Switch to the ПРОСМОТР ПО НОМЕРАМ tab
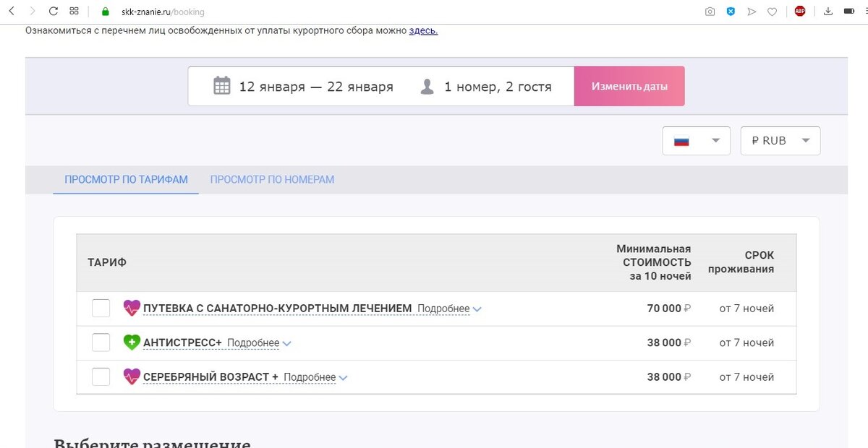The width and height of the screenshot is (868, 448). tap(272, 179)
